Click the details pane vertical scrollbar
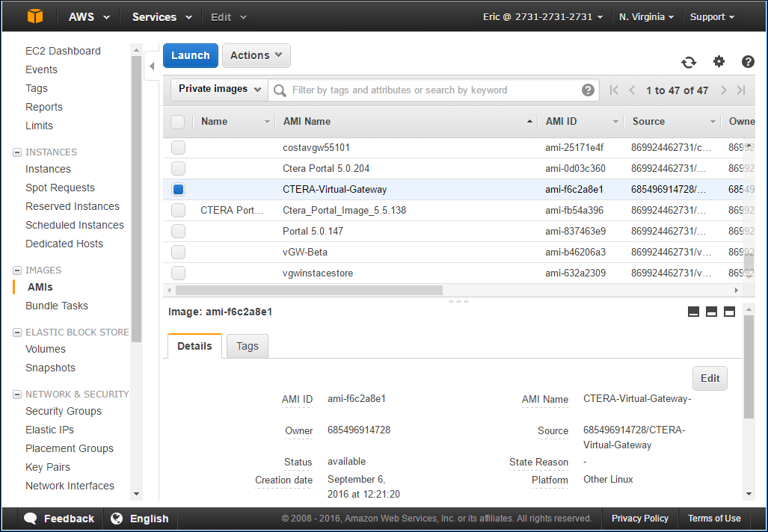768x532 pixels. point(749,367)
